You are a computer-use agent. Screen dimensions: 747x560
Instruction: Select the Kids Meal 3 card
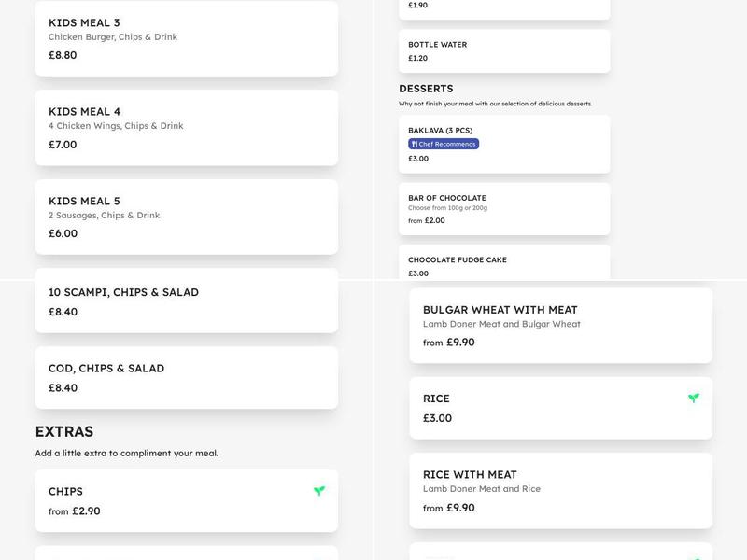[x=186, y=38]
